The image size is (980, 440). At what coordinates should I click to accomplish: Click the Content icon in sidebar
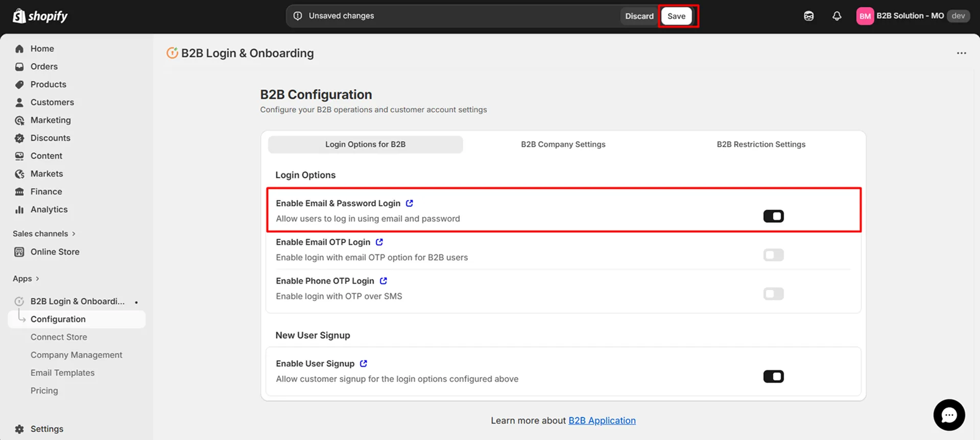(19, 156)
